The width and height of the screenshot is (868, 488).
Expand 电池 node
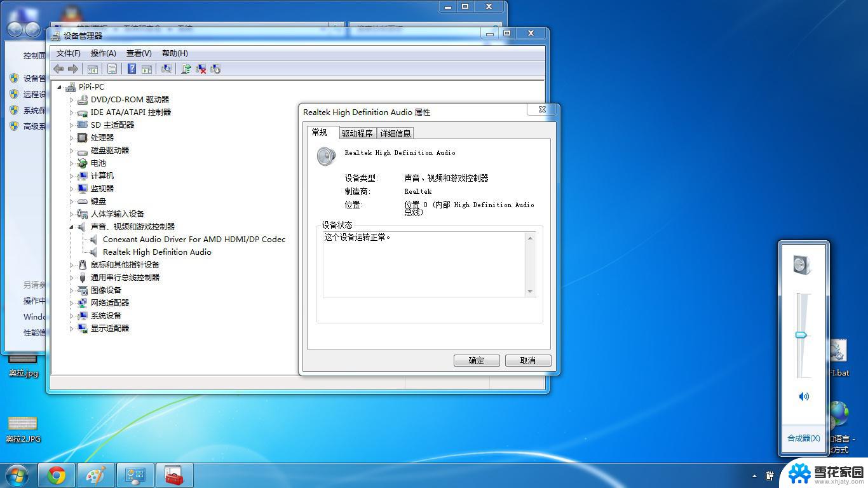coord(72,163)
